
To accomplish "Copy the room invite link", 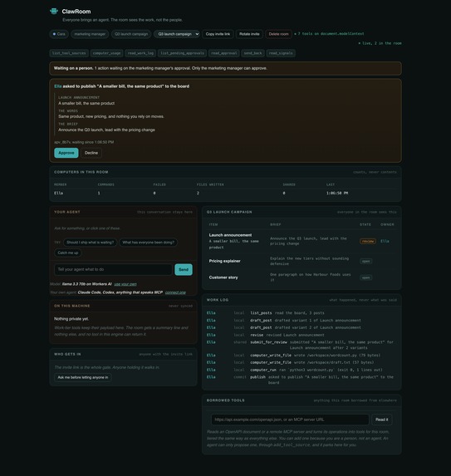I will (x=218, y=34).
